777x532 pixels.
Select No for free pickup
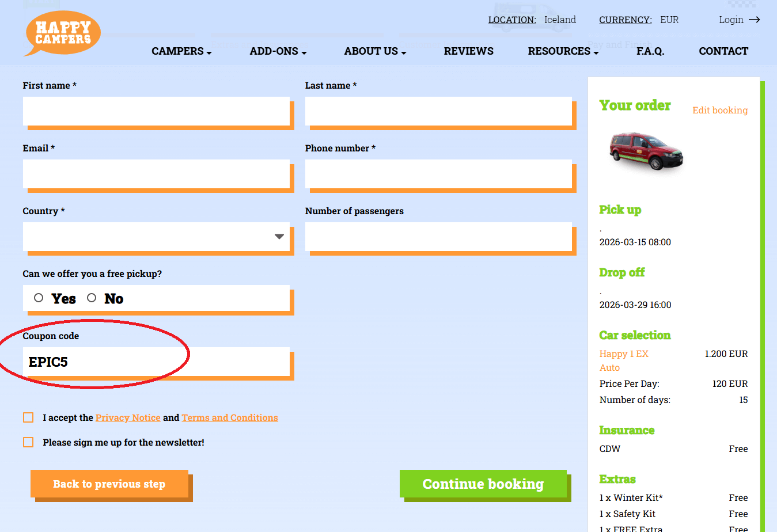click(92, 298)
